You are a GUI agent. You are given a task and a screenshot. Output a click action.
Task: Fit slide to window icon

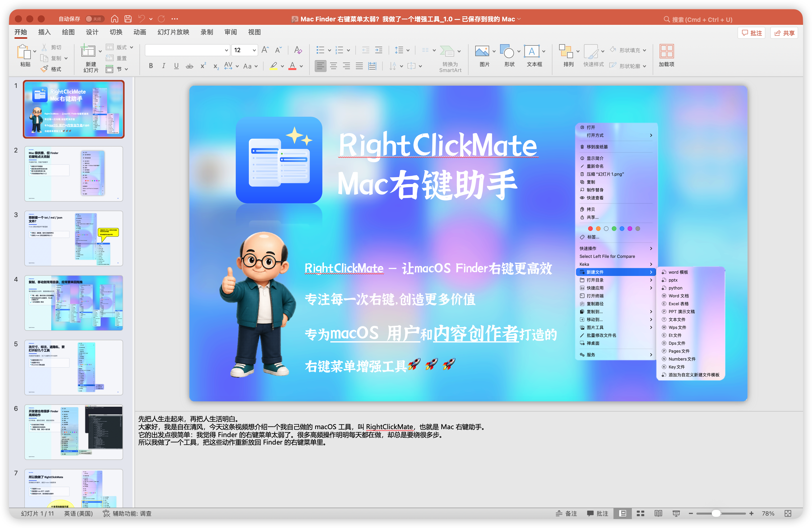coord(788,513)
